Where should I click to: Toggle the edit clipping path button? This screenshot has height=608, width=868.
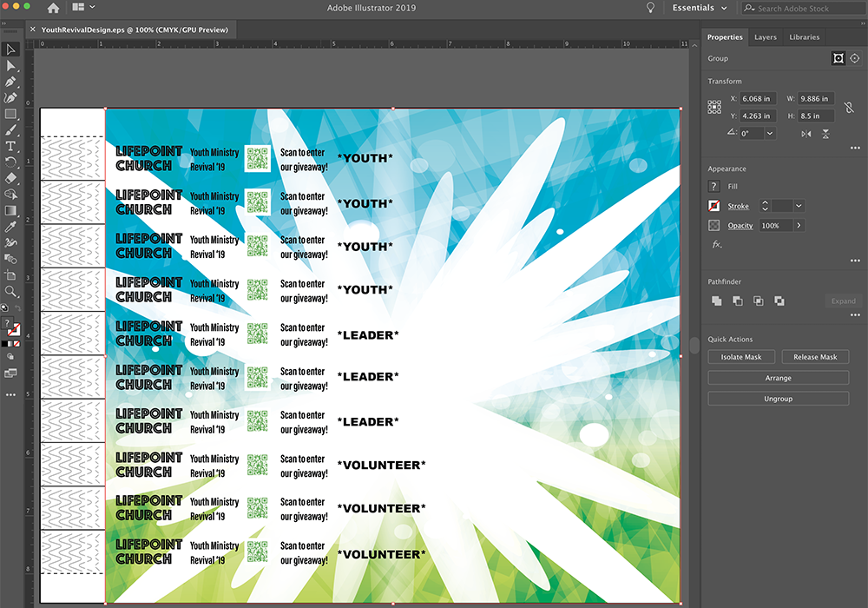coord(838,58)
